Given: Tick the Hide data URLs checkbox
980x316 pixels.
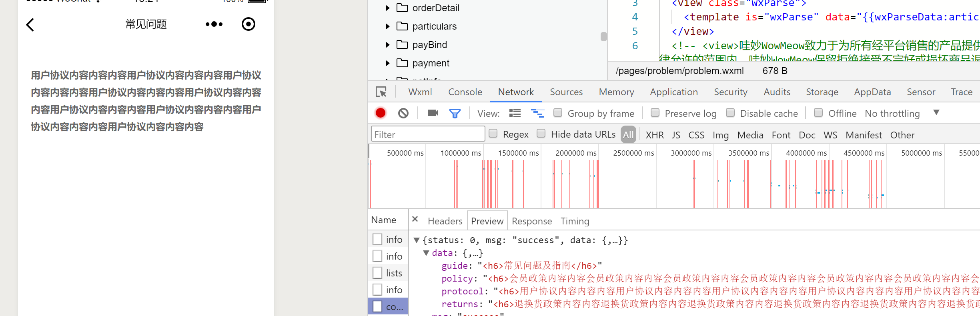Looking at the screenshot, I should 541,134.
